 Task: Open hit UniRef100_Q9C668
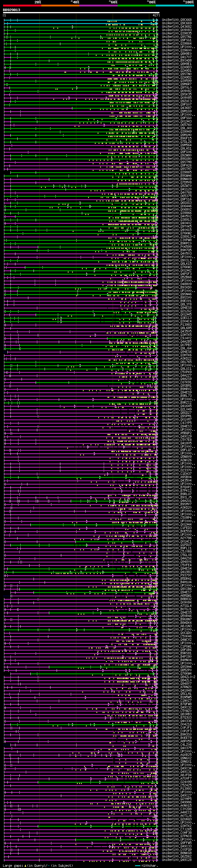(x=177, y=20)
